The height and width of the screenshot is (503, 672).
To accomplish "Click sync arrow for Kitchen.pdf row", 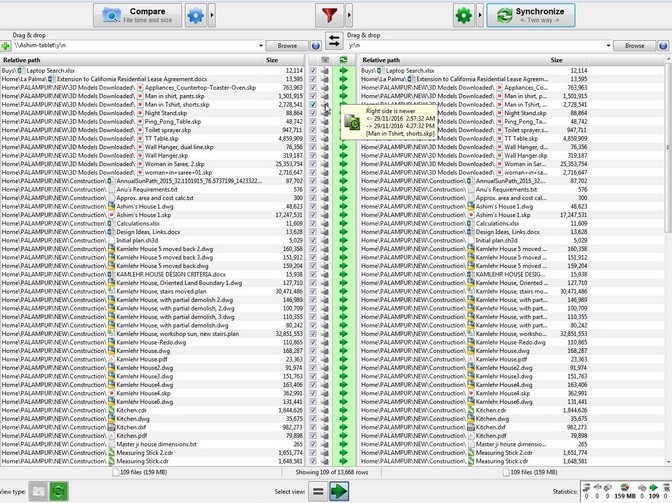I will [343, 436].
